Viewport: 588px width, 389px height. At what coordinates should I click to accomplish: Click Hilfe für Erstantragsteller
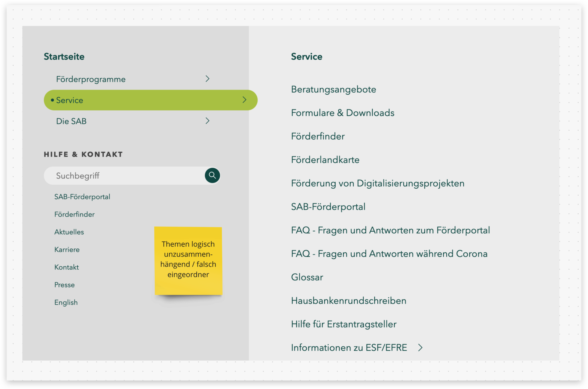343,324
